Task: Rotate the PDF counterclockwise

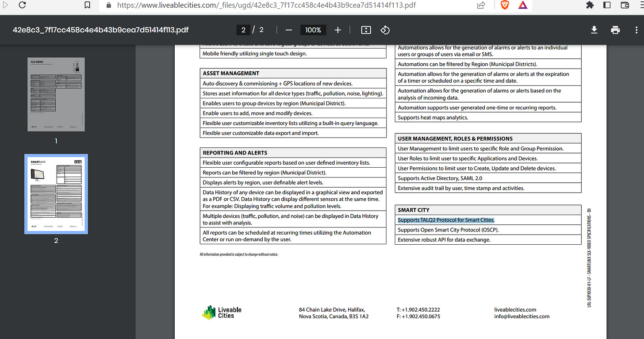Action: pos(385,30)
